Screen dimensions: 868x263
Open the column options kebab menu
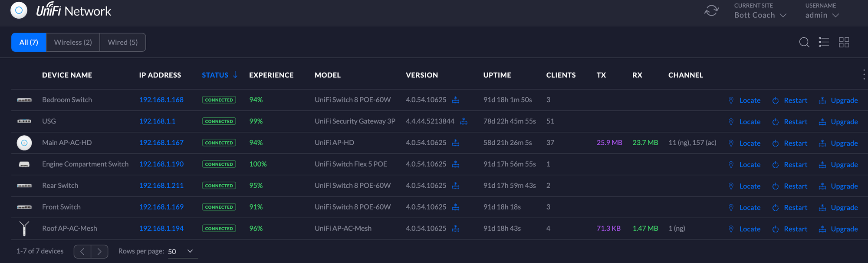pos(864,75)
